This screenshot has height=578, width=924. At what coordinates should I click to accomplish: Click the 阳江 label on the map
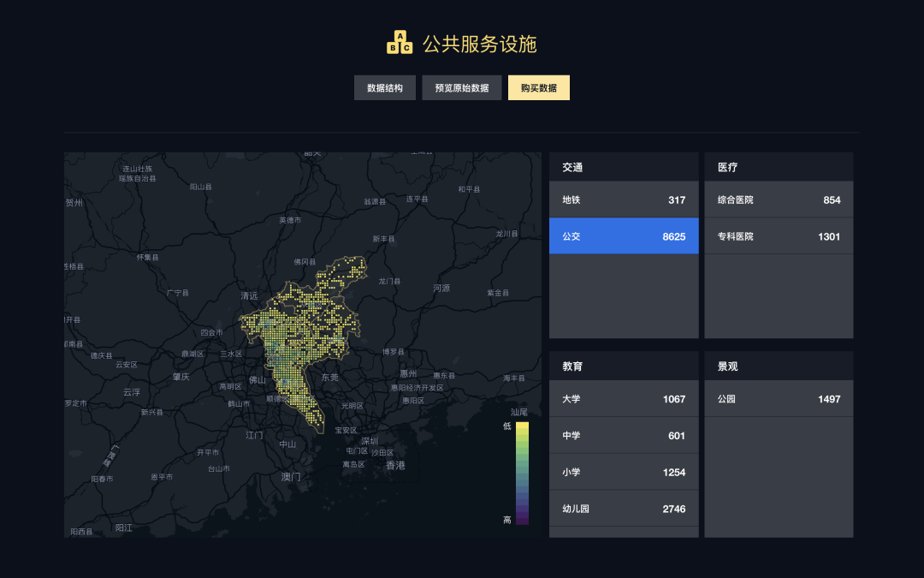[x=124, y=527]
